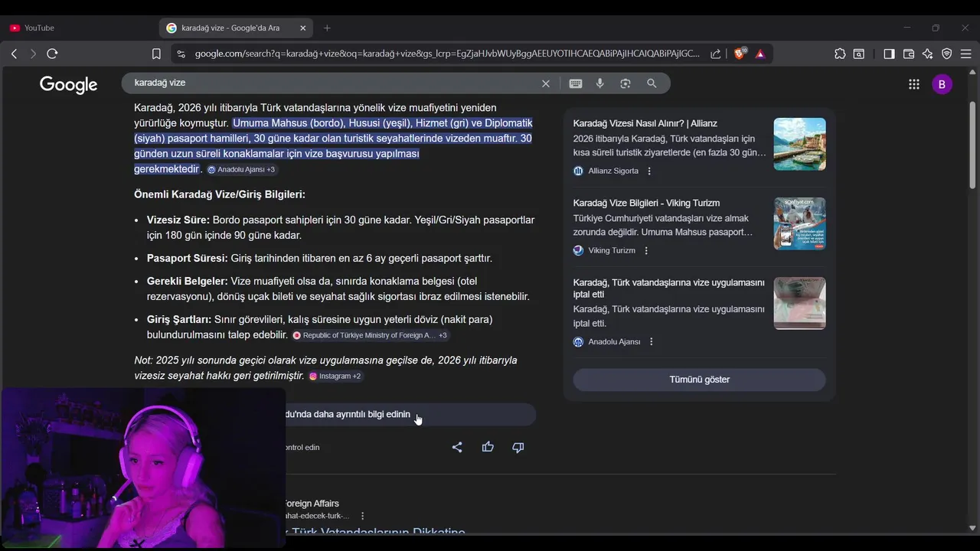The width and height of the screenshot is (980, 551).
Task: Start voice search with microphone
Action: (x=600, y=83)
